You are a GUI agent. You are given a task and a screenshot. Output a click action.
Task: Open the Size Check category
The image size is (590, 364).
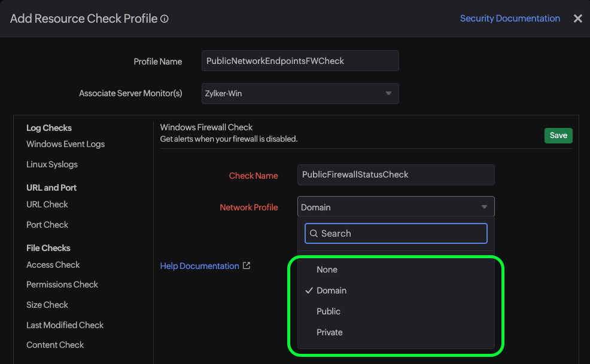47,305
